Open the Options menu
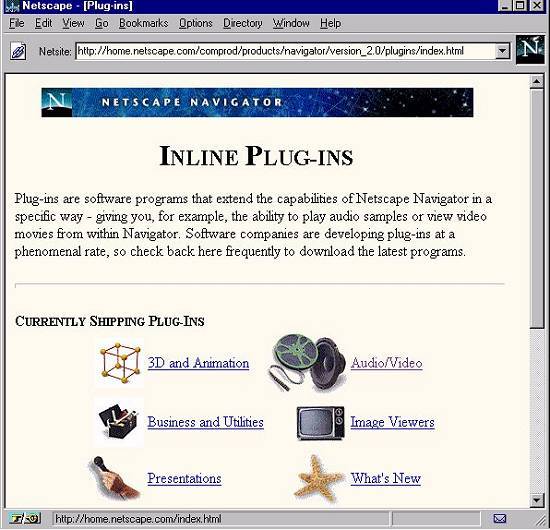Viewport: 550px width, 530px height. (196, 23)
